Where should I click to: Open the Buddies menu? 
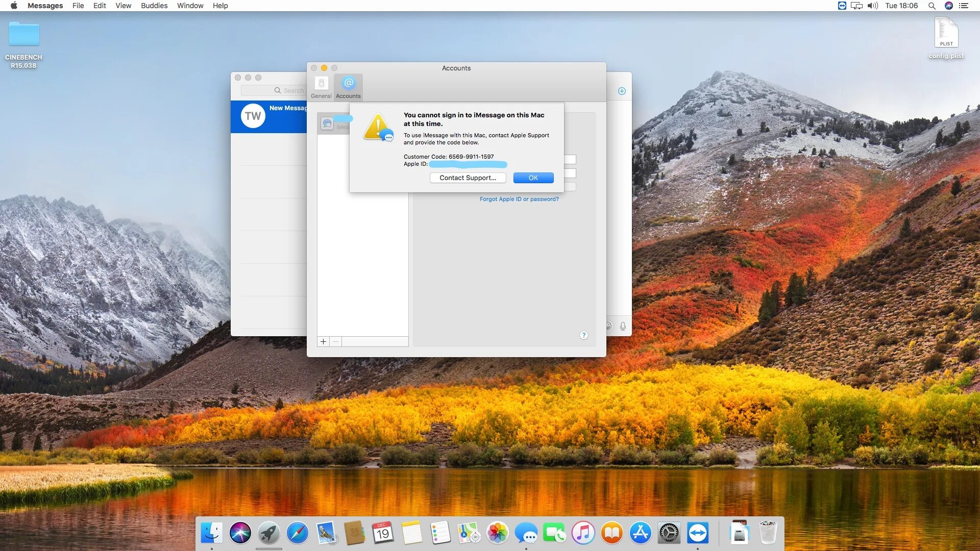point(154,6)
